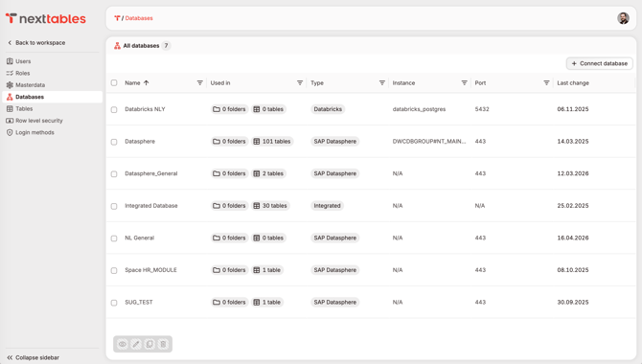Click the edit pencil icon in bottom toolbar
Image resolution: width=642 pixels, height=364 pixels.
[x=136, y=344]
